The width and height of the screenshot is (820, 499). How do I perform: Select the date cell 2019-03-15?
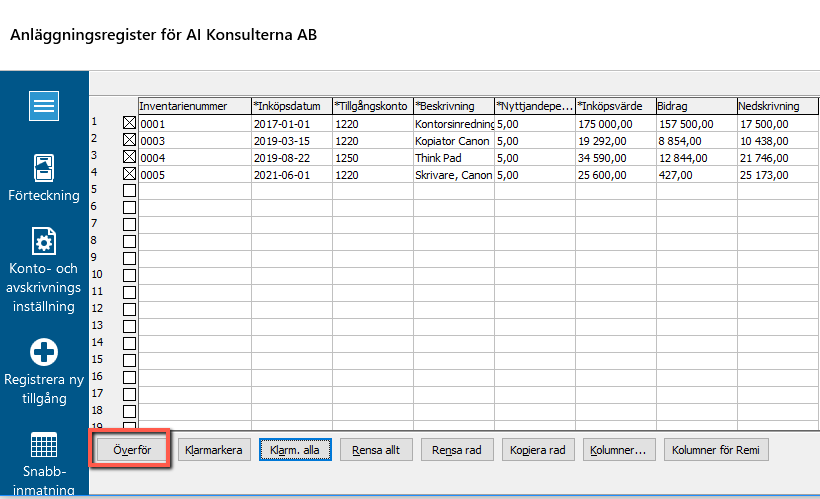[292, 141]
